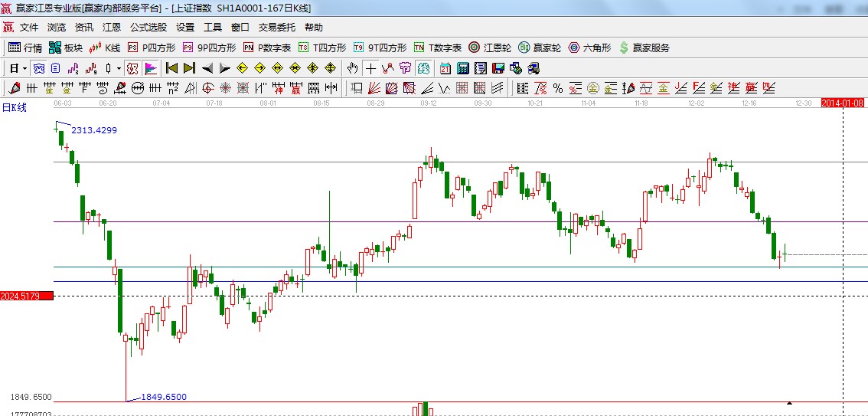Select the hand pan tool
Viewport: 868px width, 416px height.
353,68
